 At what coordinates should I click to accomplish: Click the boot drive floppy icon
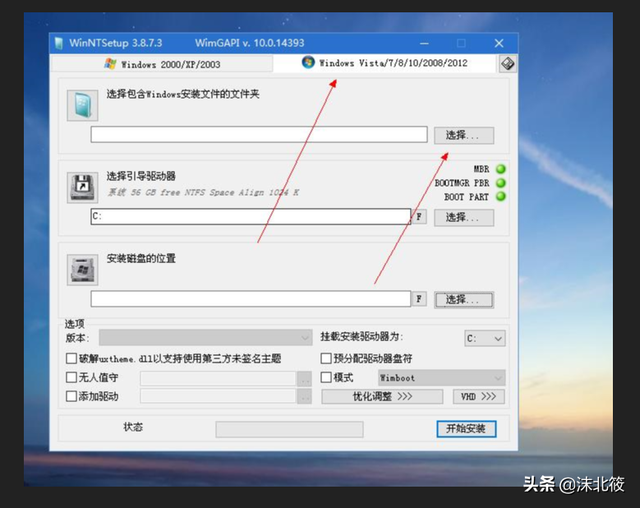point(82,187)
